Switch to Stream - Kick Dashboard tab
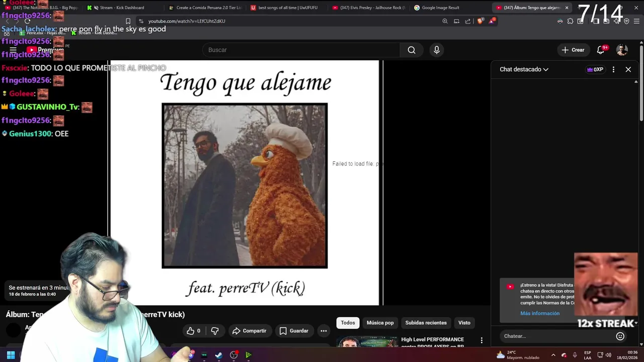 point(122,8)
